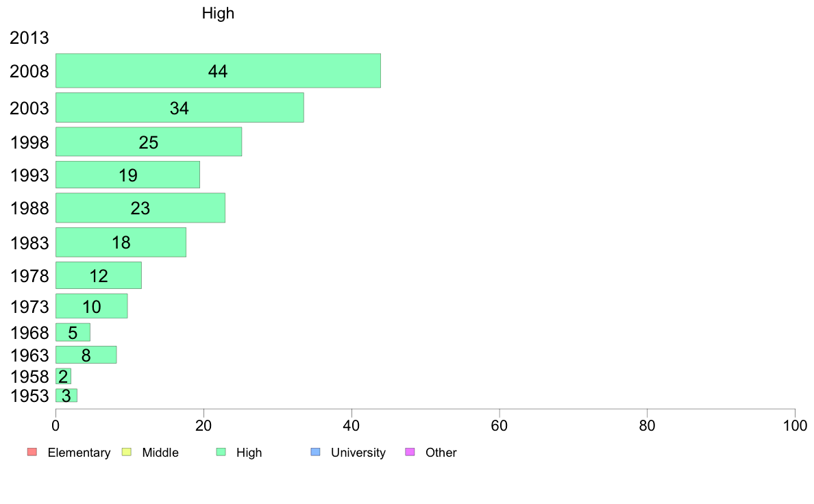Click the University legend label
This screenshot has width=814, height=504.
coord(358,453)
